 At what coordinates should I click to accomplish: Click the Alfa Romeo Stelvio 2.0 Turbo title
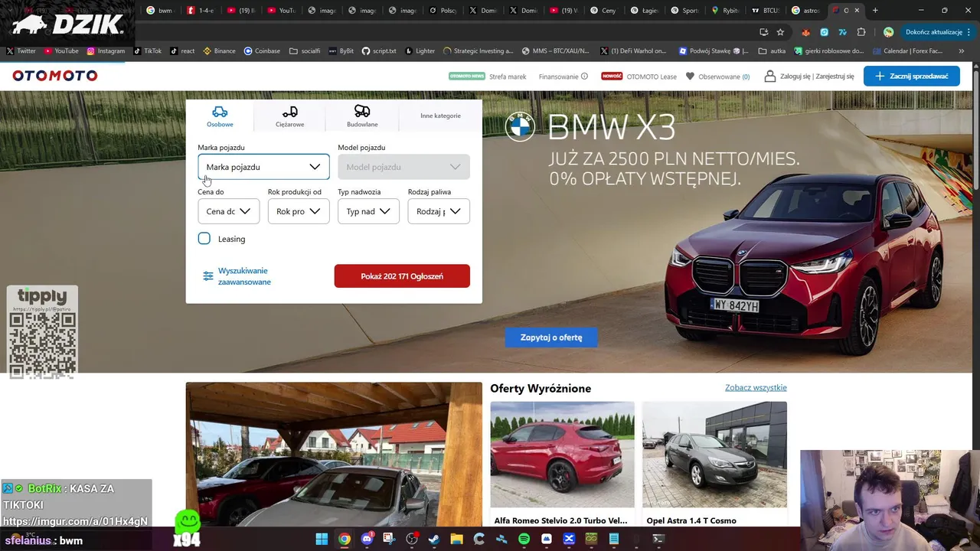click(x=560, y=520)
